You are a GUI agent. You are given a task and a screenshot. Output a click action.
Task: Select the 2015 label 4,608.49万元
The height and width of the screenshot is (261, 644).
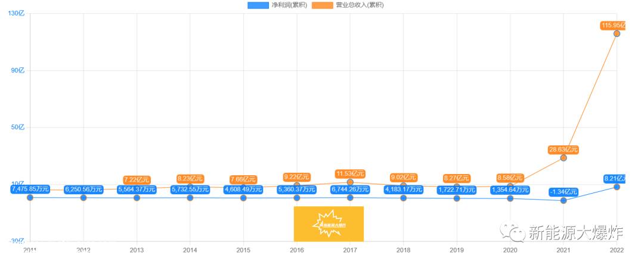point(243,189)
